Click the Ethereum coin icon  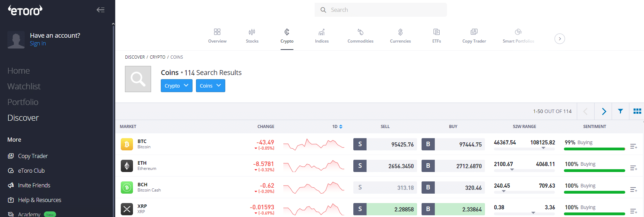tap(127, 166)
